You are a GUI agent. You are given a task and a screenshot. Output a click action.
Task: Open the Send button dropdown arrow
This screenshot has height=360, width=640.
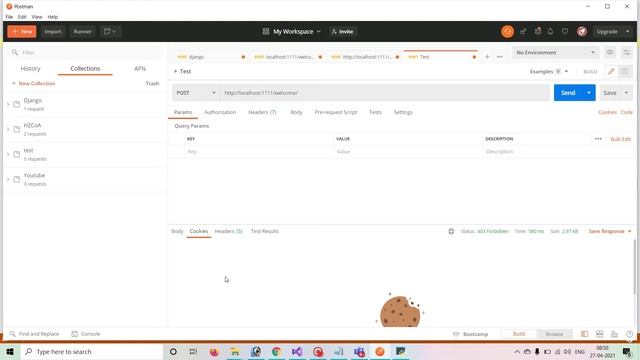pos(589,93)
